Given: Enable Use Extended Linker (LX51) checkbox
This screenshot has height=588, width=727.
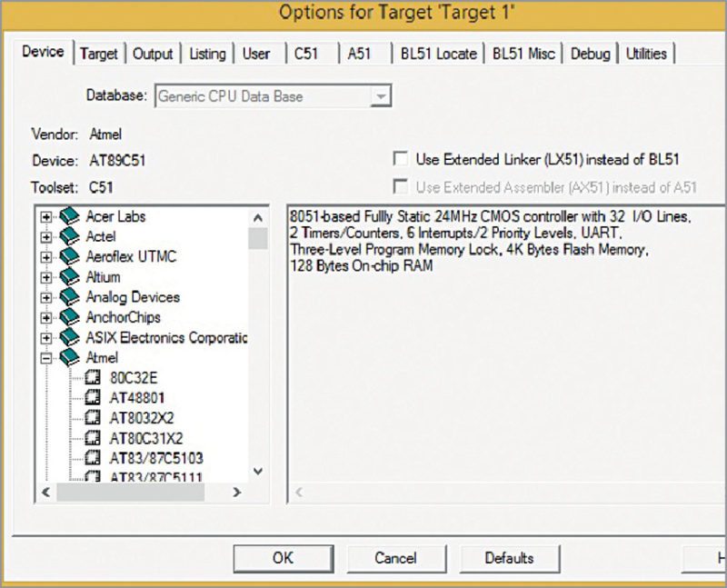Looking at the screenshot, I should click(400, 159).
